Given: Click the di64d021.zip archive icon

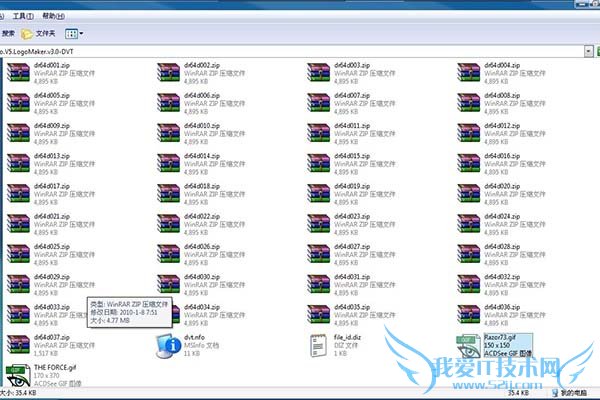Looking at the screenshot, I should (18, 224).
